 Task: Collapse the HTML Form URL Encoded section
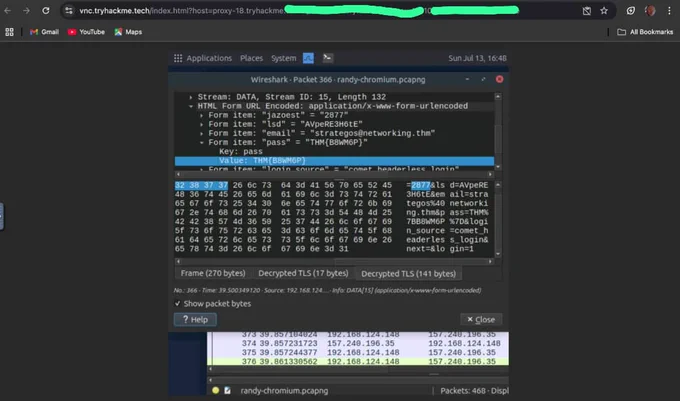(x=191, y=106)
